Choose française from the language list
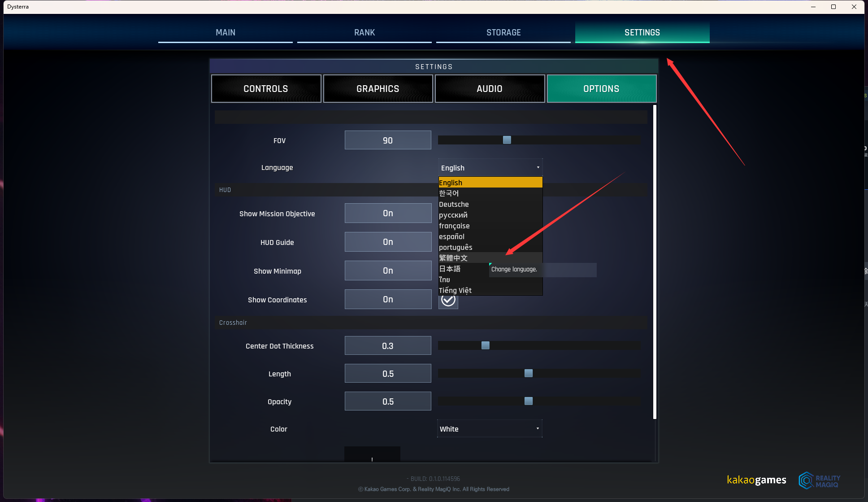 [490, 226]
